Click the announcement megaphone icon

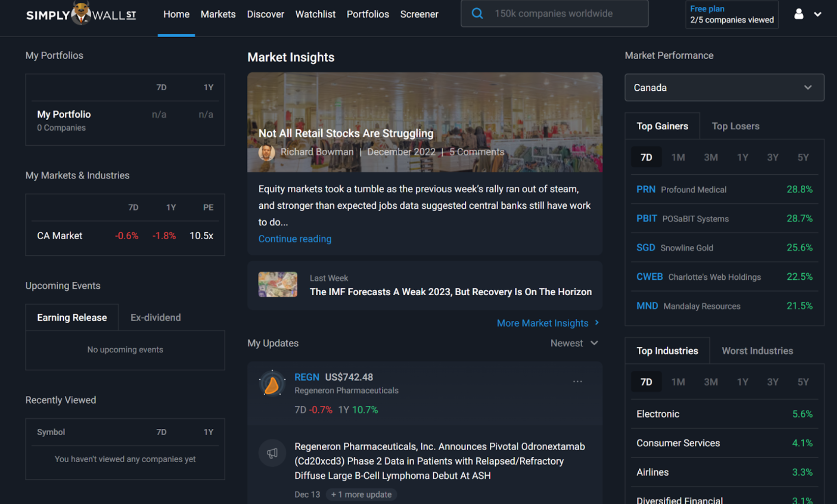(x=272, y=453)
